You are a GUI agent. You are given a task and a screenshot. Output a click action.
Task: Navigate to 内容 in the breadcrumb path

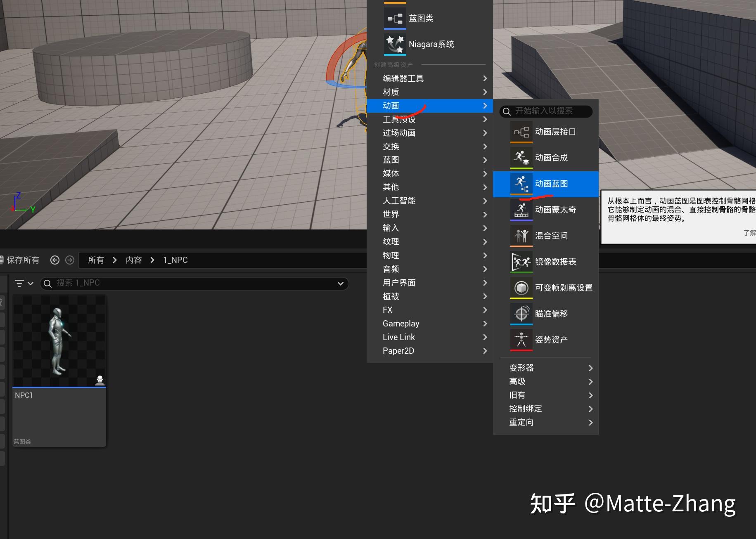click(133, 260)
